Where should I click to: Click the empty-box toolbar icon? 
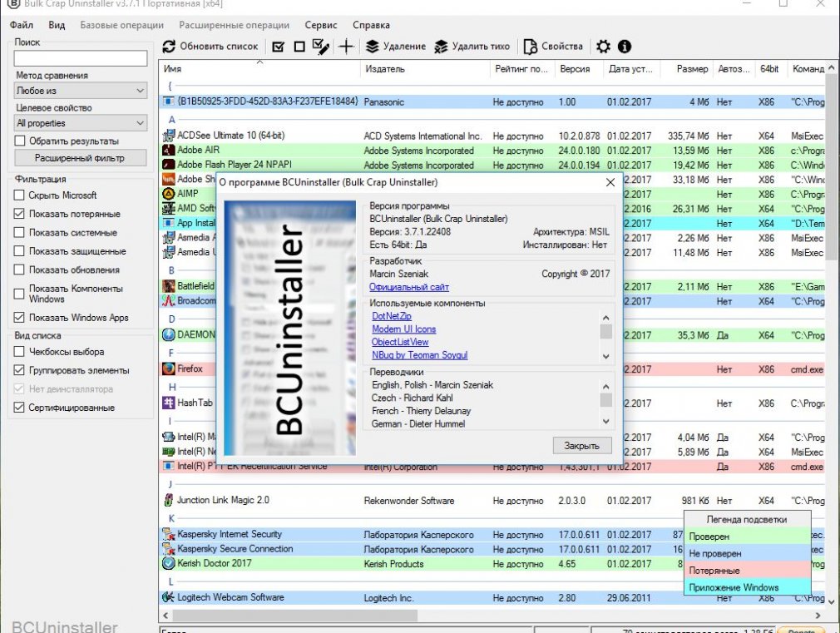coord(299,47)
